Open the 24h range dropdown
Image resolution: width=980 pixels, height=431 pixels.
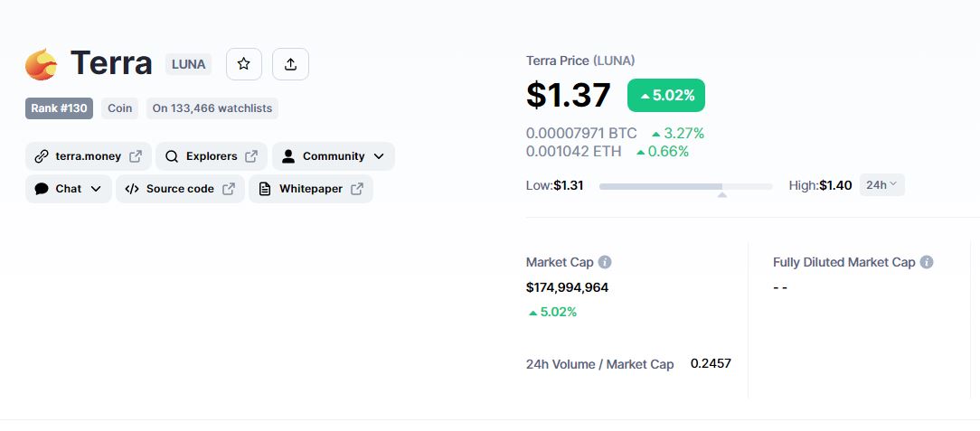click(x=881, y=185)
